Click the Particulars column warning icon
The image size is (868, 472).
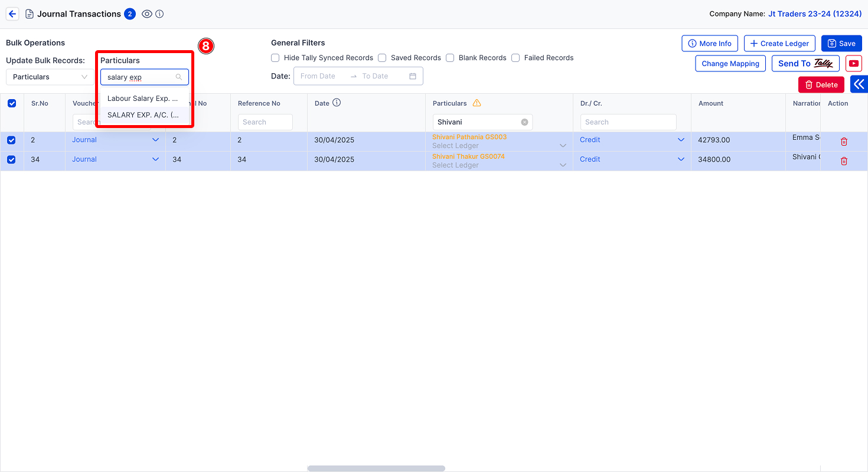coord(477,103)
